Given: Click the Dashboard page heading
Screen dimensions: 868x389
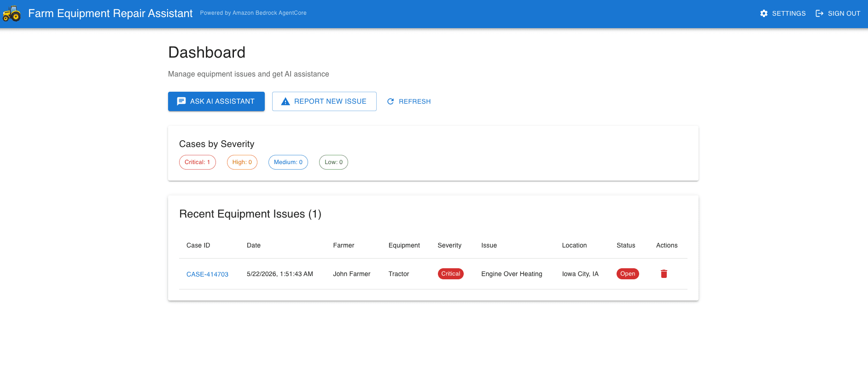Looking at the screenshot, I should point(207,53).
